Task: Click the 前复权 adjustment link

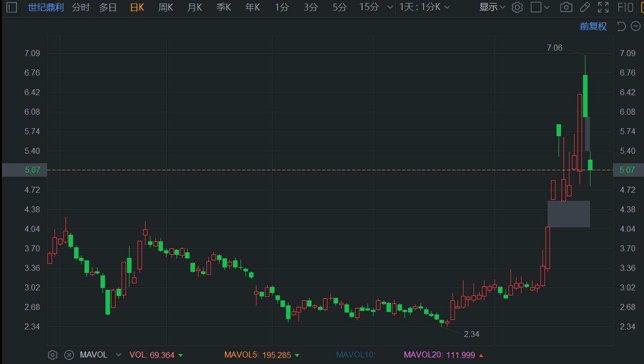Action: 593,27
